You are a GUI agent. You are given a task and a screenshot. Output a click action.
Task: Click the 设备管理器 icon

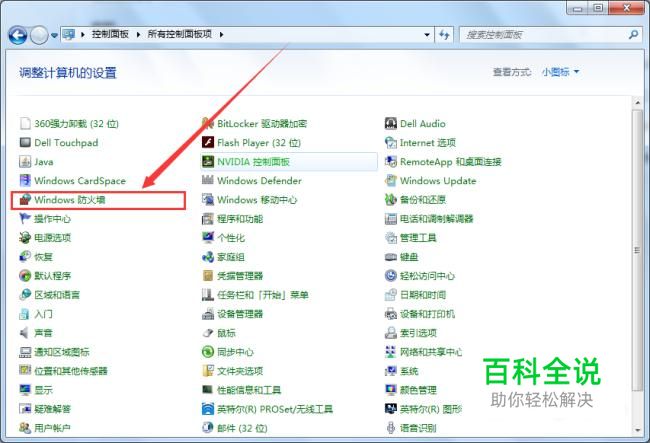pyautogui.click(x=207, y=314)
